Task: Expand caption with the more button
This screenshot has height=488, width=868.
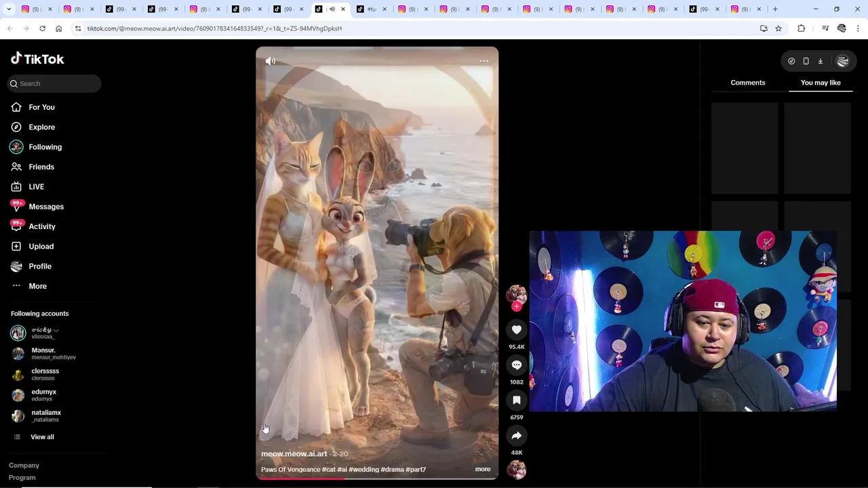Action: pyautogui.click(x=483, y=469)
